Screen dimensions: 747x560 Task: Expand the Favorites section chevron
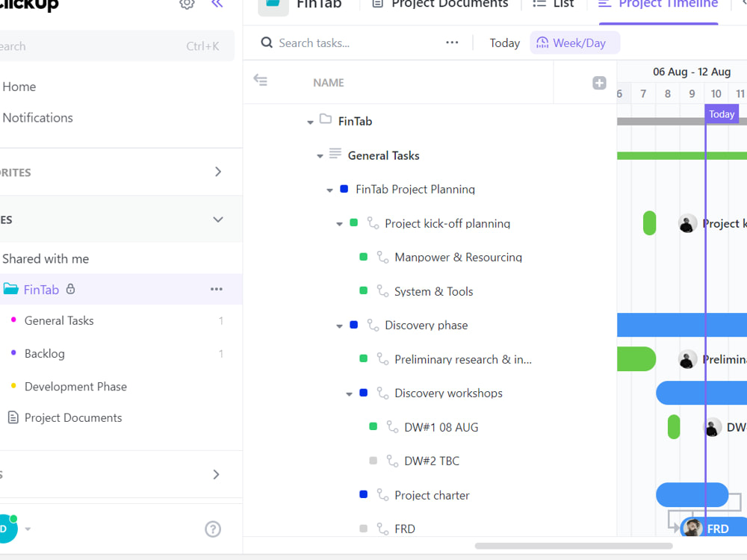pos(217,172)
